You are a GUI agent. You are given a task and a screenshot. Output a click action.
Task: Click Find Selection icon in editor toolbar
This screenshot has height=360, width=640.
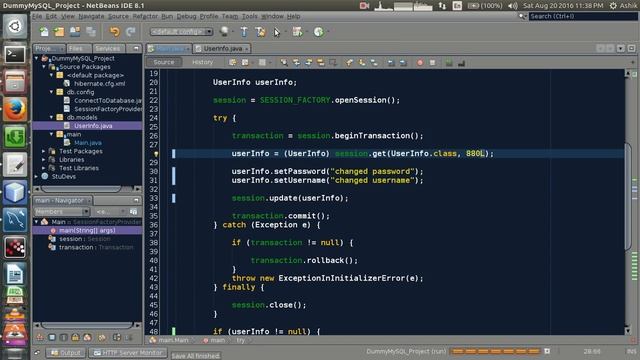click(x=284, y=62)
